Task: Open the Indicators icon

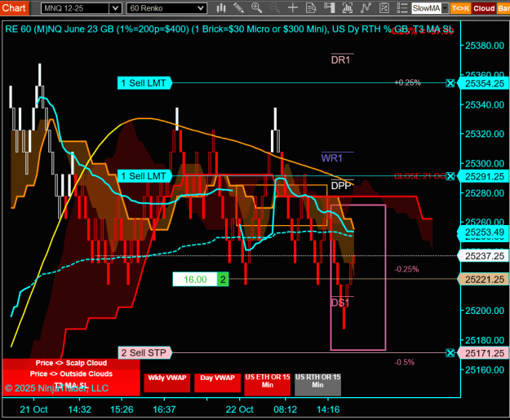Action: [x=348, y=8]
